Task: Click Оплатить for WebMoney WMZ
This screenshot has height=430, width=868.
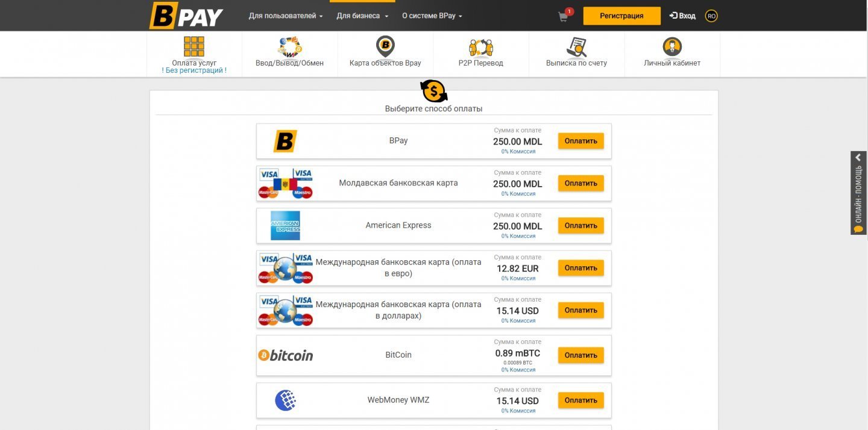Action: tap(581, 400)
